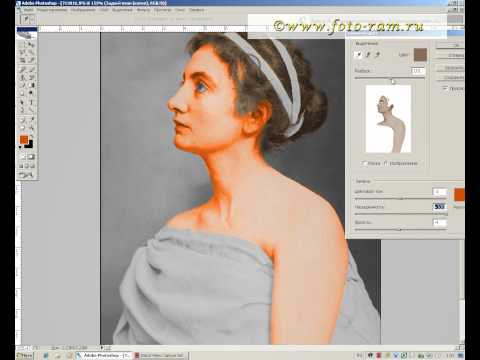480x360 pixels.
Task: Open the Select (Выделение) menu
Action: pos(122,10)
